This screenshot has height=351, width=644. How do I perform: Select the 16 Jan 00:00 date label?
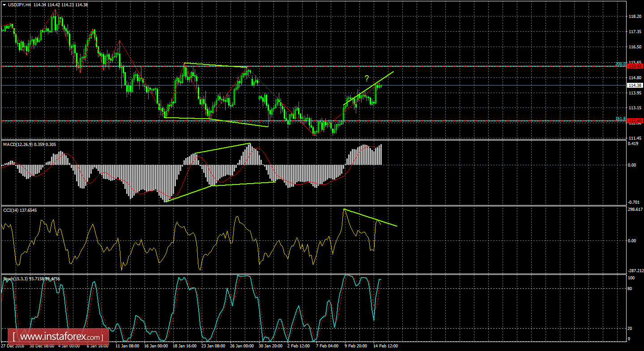[157, 346]
